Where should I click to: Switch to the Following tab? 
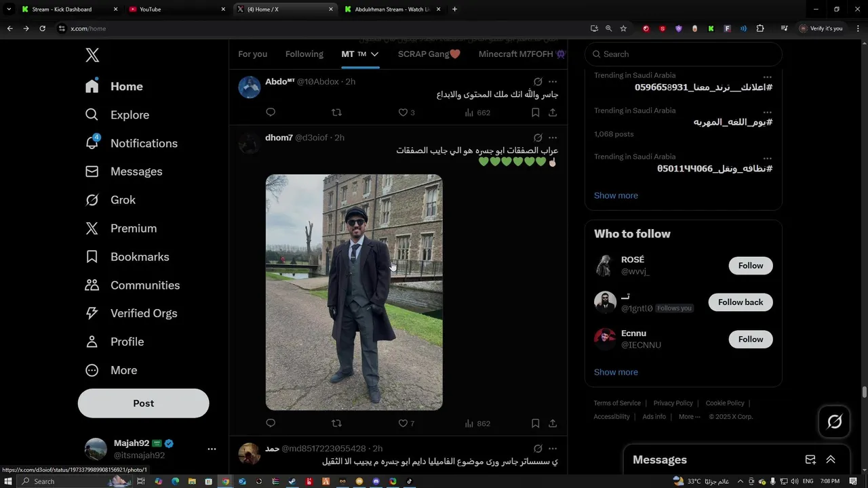(304, 54)
